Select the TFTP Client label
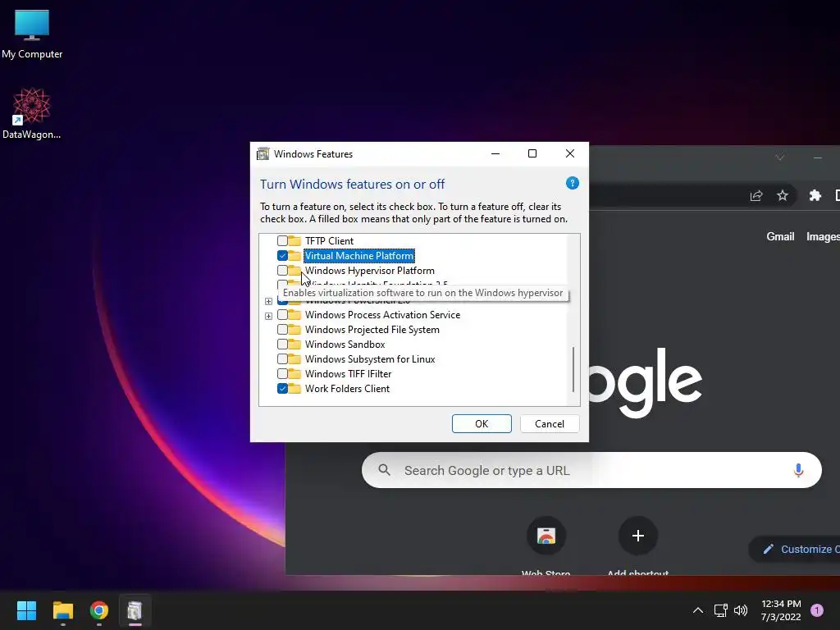840x630 pixels. pos(330,241)
